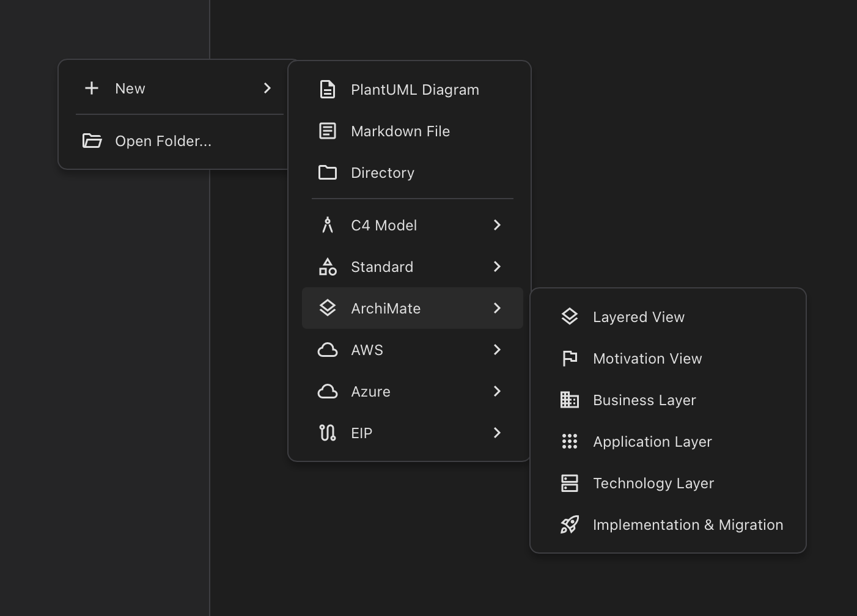This screenshot has width=857, height=616.
Task: Click the PlantUML Diagram file icon
Action: (x=328, y=89)
